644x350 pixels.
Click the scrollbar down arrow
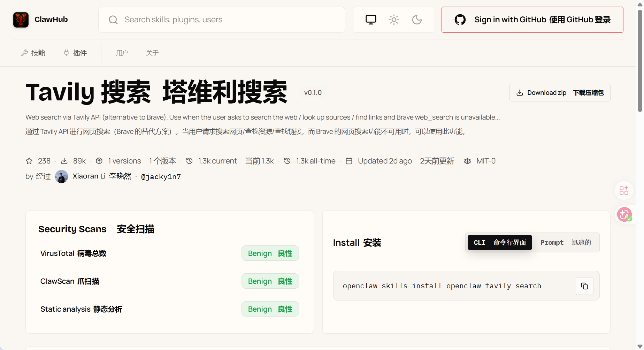(640, 347)
